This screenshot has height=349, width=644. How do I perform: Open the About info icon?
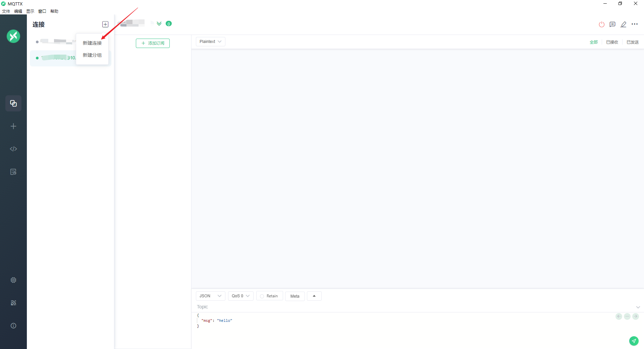tap(13, 326)
